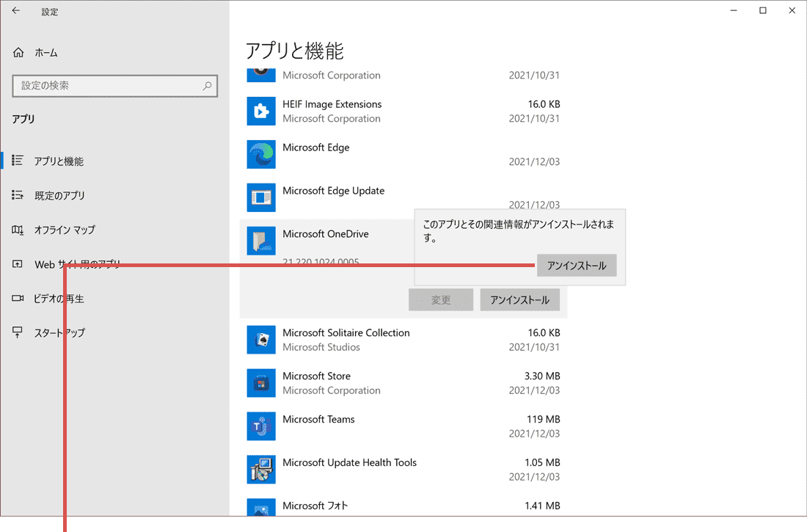Click the 119 MB size of Teams
Screen dimensions: 807x532
click(x=543, y=419)
